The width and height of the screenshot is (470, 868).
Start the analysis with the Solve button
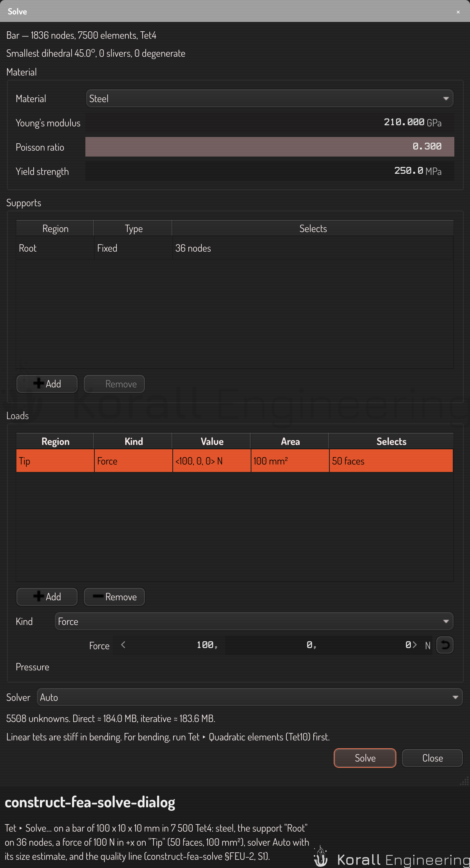[365, 758]
